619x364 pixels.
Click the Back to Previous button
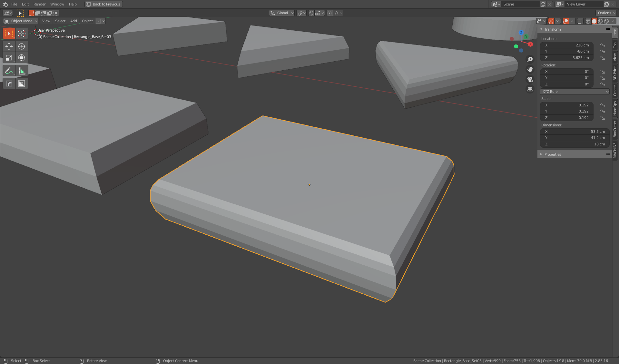103,4
